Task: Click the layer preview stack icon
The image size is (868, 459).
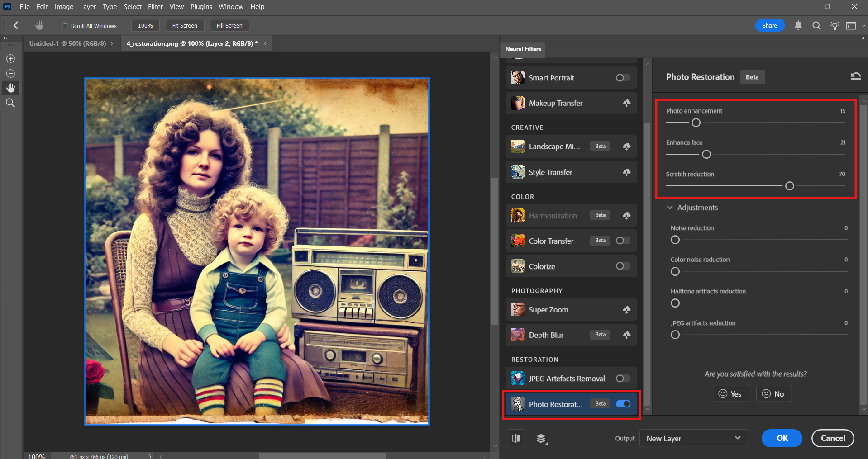Action: (x=541, y=439)
